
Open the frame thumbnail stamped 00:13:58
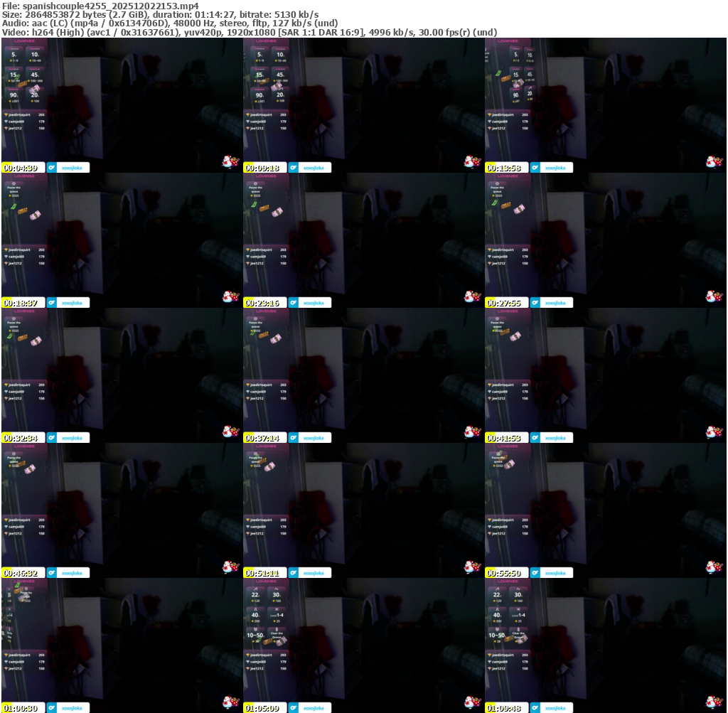pos(606,105)
